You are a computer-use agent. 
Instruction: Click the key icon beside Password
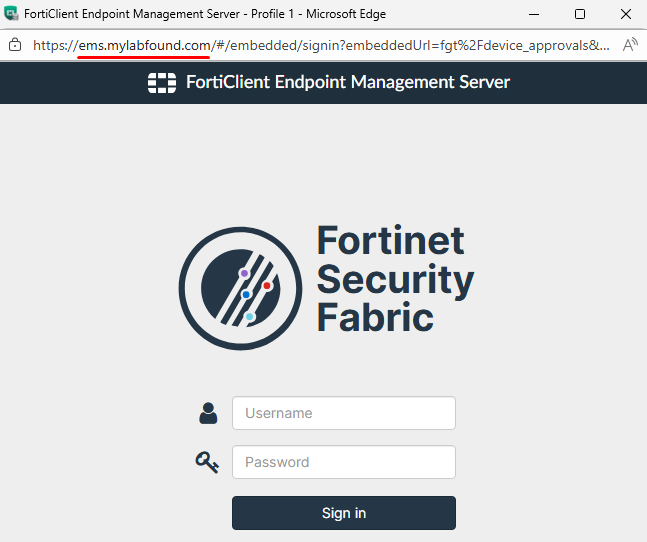click(x=207, y=462)
